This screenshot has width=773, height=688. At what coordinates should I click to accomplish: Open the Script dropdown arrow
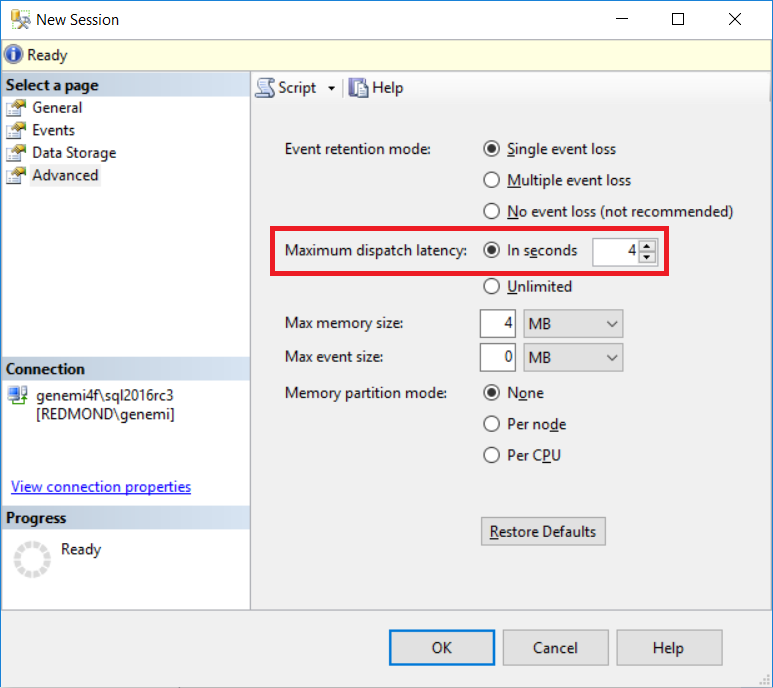coord(331,89)
